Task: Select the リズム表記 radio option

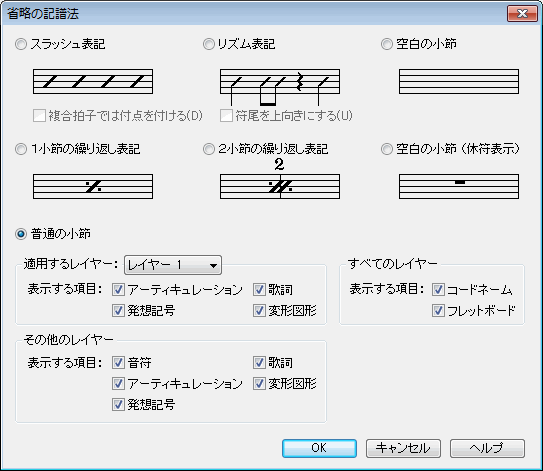Action: pos(208,44)
